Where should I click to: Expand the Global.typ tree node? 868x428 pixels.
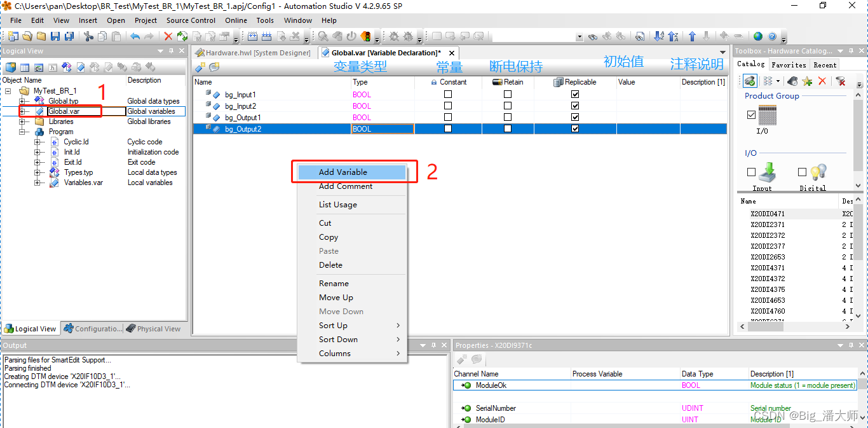(22, 101)
